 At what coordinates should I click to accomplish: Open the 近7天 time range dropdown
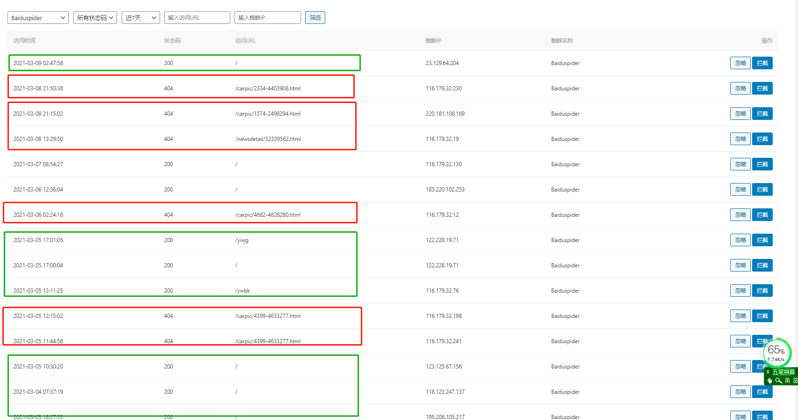tap(140, 18)
